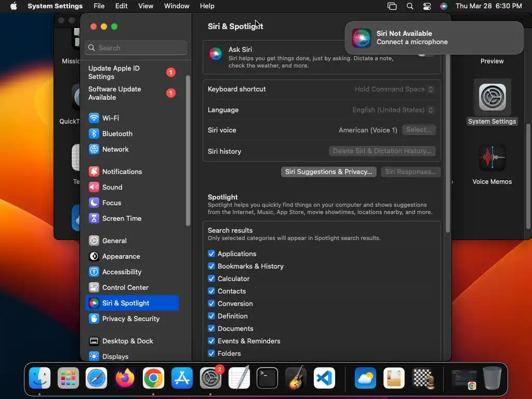Open Chess from the Dock

(x=423, y=378)
